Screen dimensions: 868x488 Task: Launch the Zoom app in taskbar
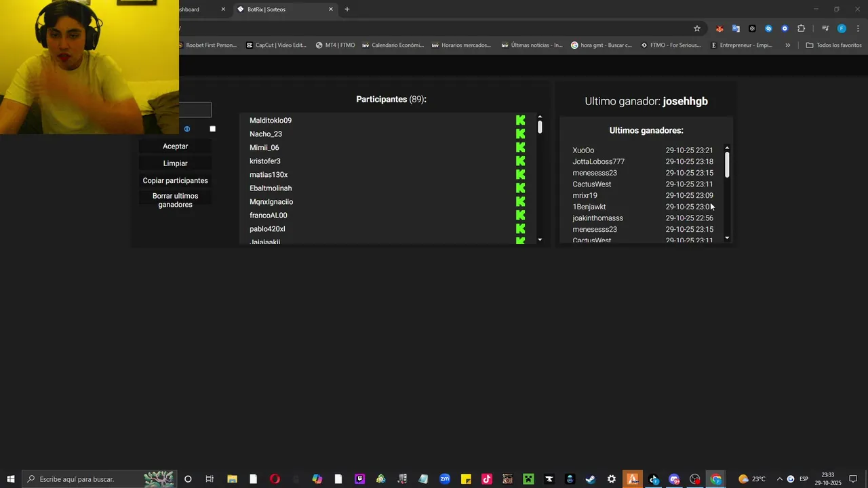(445, 479)
